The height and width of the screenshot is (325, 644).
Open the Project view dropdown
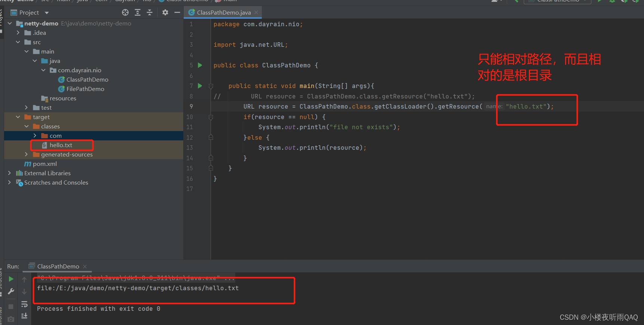point(47,13)
